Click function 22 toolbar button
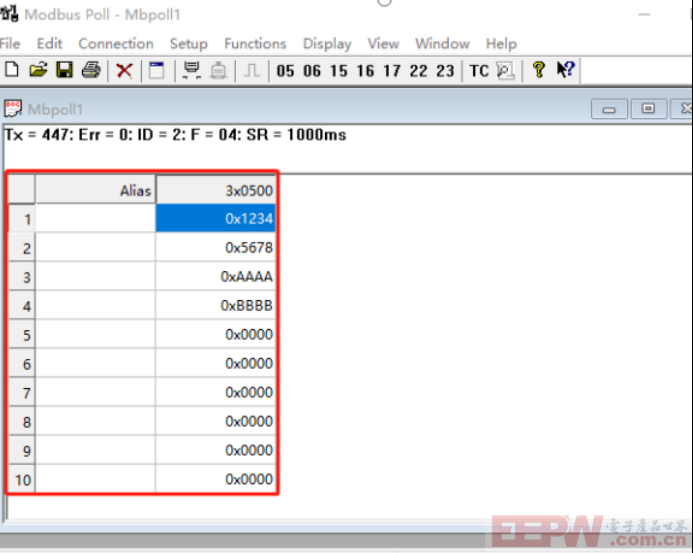The width and height of the screenshot is (693, 553). 418,71
